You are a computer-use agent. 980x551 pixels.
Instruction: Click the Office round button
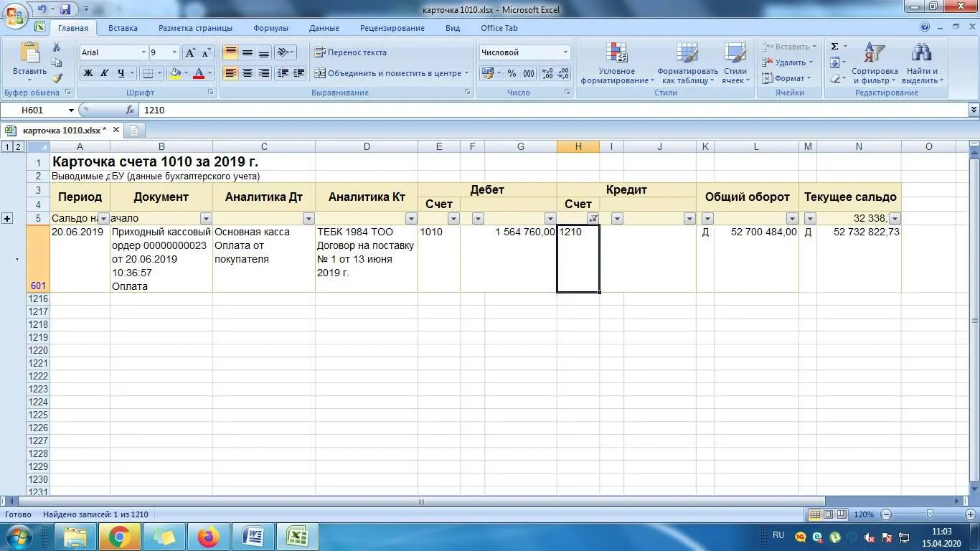15,16
